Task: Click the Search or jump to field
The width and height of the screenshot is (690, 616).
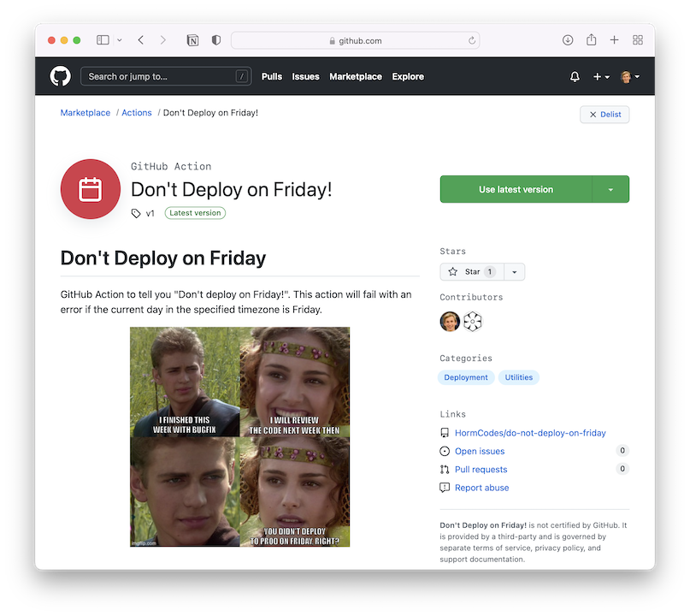Action: (166, 77)
